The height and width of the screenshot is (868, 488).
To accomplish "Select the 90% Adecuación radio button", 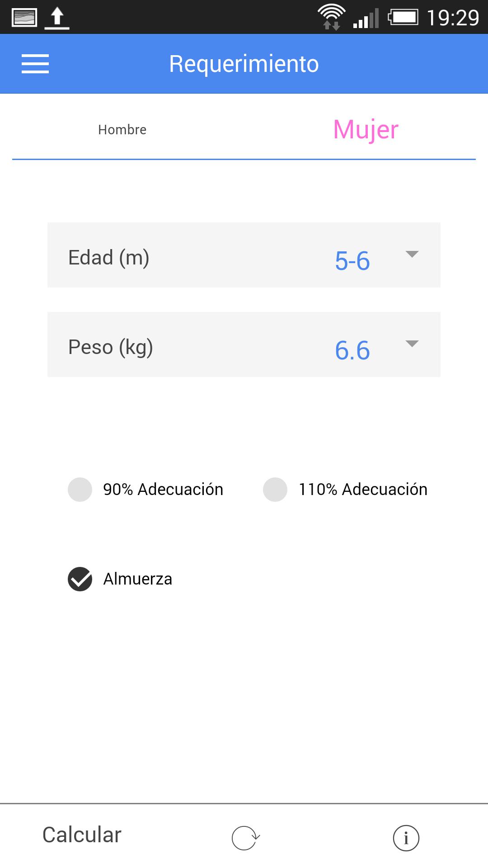I will coord(80,489).
